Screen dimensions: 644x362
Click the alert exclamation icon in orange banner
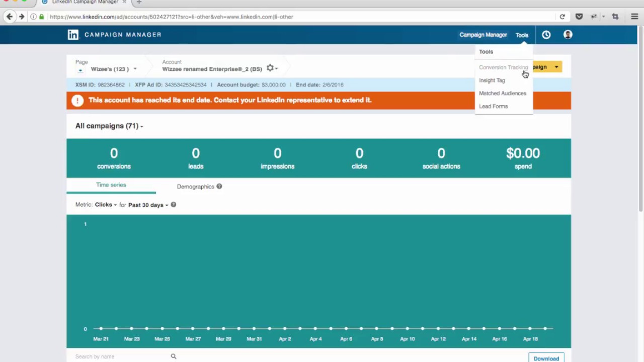[77, 100]
